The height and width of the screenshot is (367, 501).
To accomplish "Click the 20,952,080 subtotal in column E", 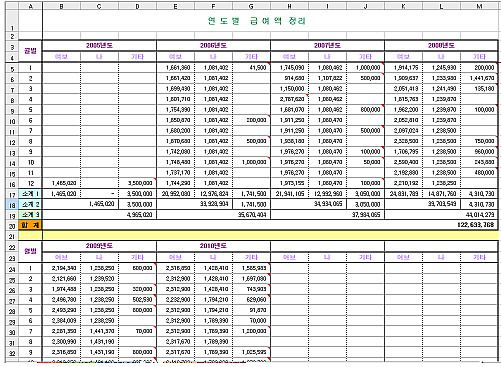I will tap(176, 194).
